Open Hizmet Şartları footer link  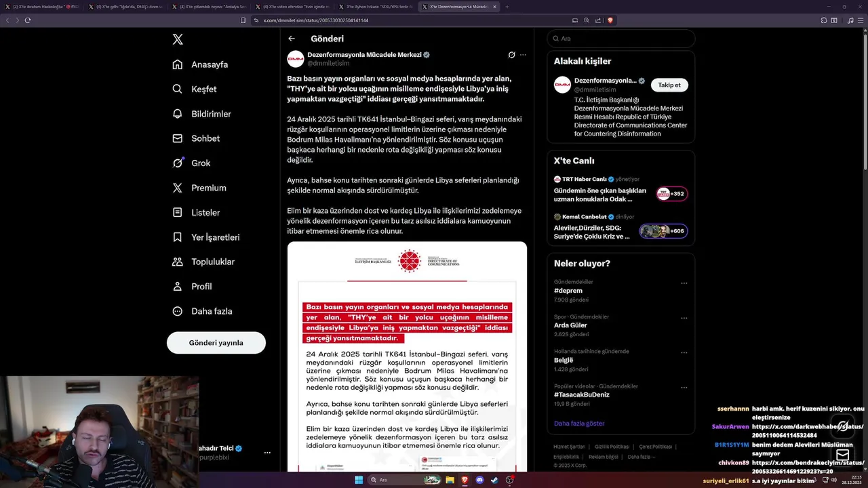pyautogui.click(x=569, y=447)
